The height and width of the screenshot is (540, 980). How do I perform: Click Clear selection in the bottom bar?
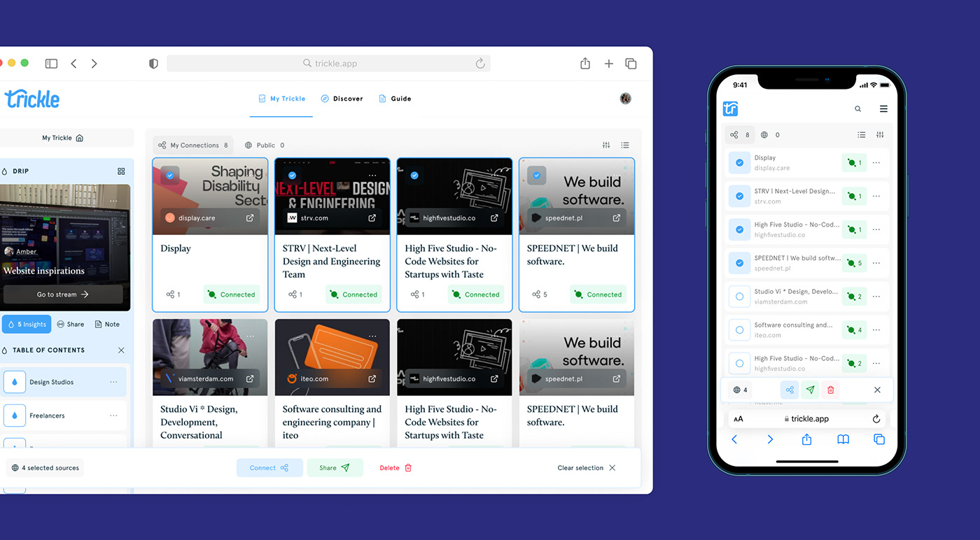(587, 468)
